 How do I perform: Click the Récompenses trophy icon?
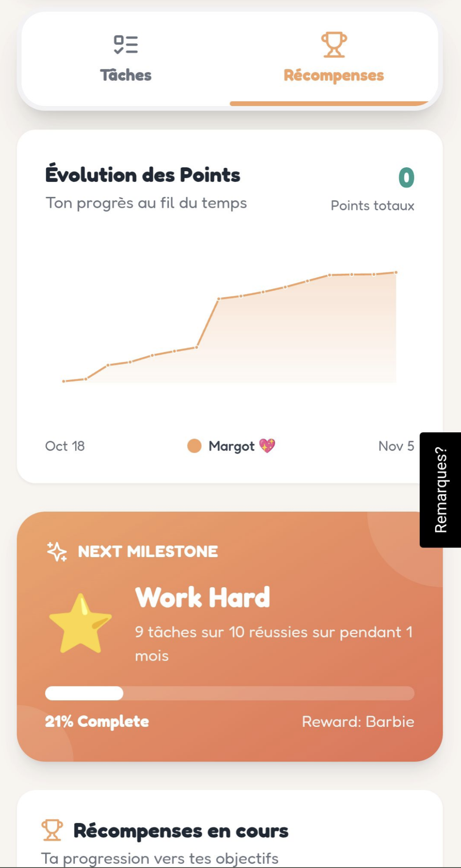coord(334,44)
